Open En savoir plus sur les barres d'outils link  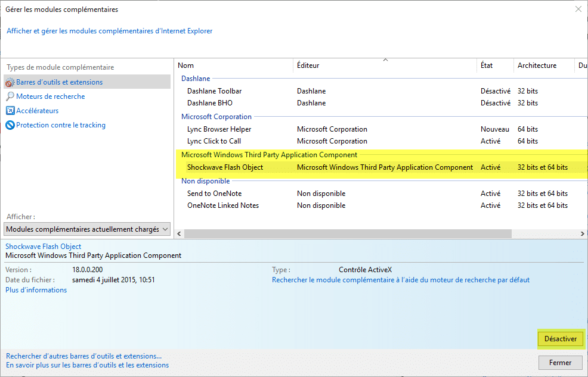click(88, 365)
